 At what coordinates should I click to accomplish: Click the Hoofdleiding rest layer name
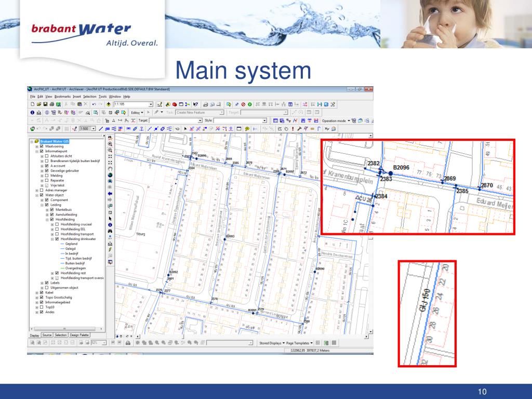73,273
